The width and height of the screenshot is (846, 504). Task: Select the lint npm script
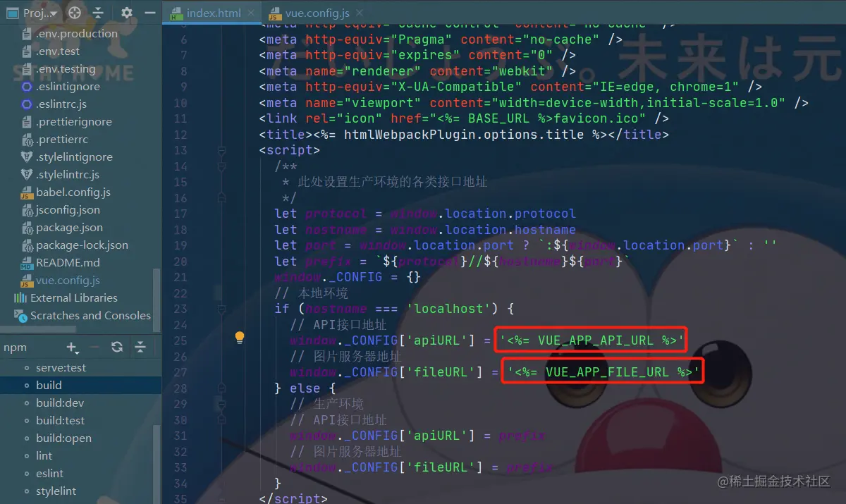(x=44, y=456)
